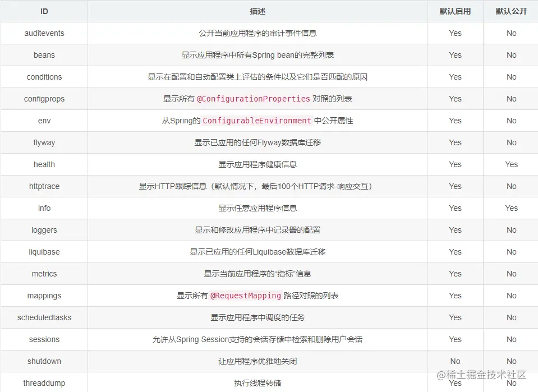Click description 显示应用程序健康信息
This screenshot has height=392, width=538.
coord(257,165)
